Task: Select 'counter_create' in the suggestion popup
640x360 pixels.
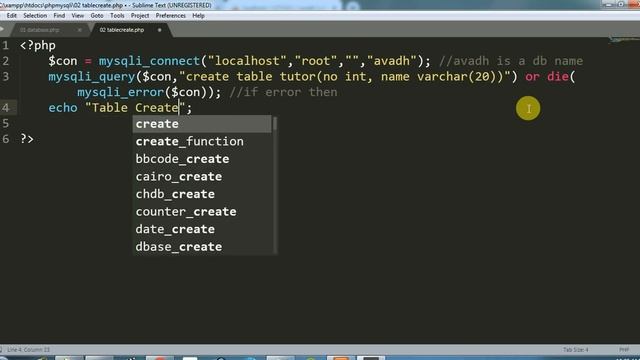Action: click(x=202, y=211)
